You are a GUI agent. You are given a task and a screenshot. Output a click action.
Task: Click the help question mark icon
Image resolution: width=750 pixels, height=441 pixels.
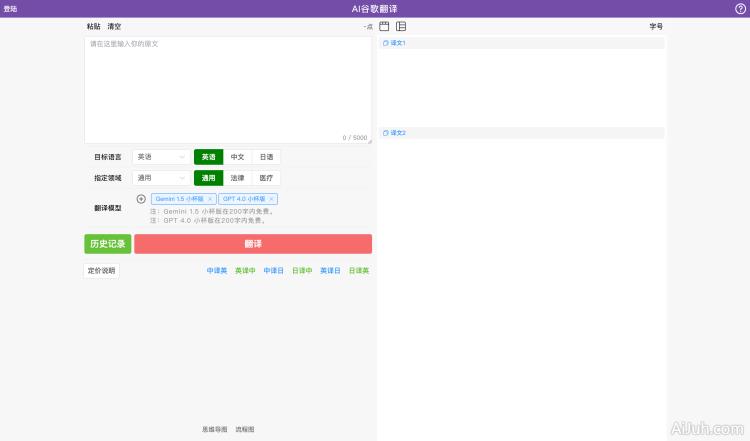[x=740, y=8]
